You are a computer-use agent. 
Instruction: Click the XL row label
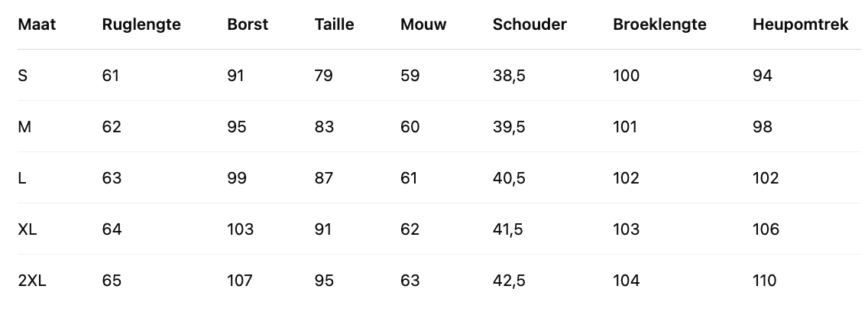[28, 229]
